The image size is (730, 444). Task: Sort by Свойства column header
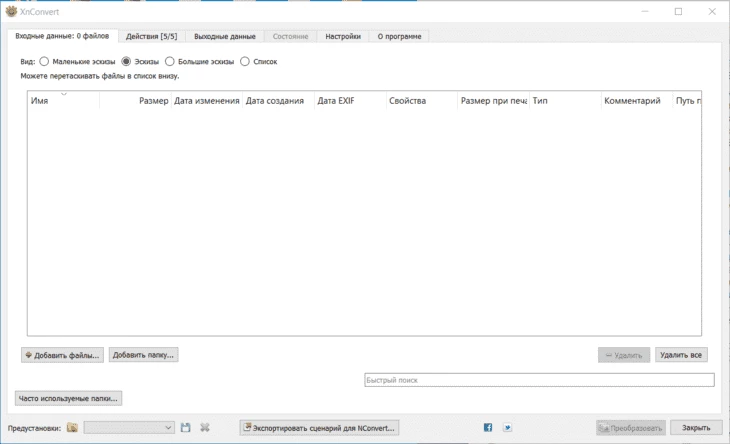(x=422, y=101)
